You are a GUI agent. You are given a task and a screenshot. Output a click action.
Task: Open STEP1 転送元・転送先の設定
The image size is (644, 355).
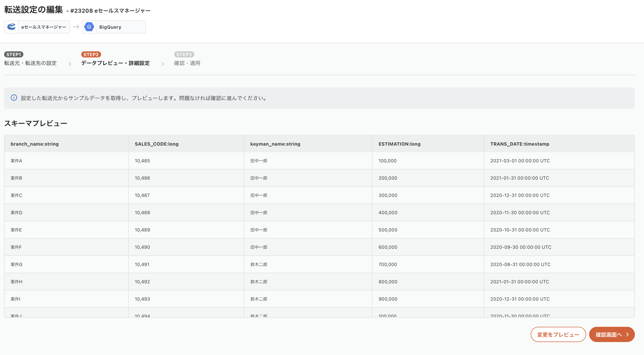[x=30, y=59]
